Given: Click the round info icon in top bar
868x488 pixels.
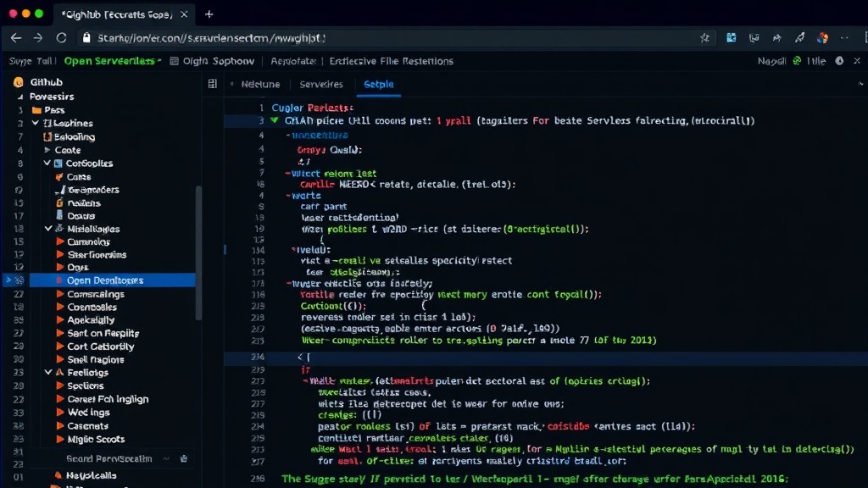Looking at the screenshot, I should 839,61.
